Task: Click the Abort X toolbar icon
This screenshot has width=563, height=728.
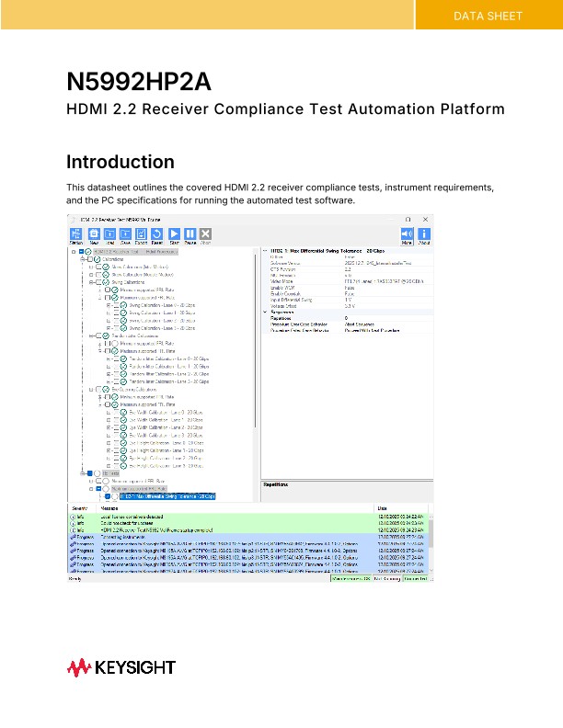Action: 206,234
